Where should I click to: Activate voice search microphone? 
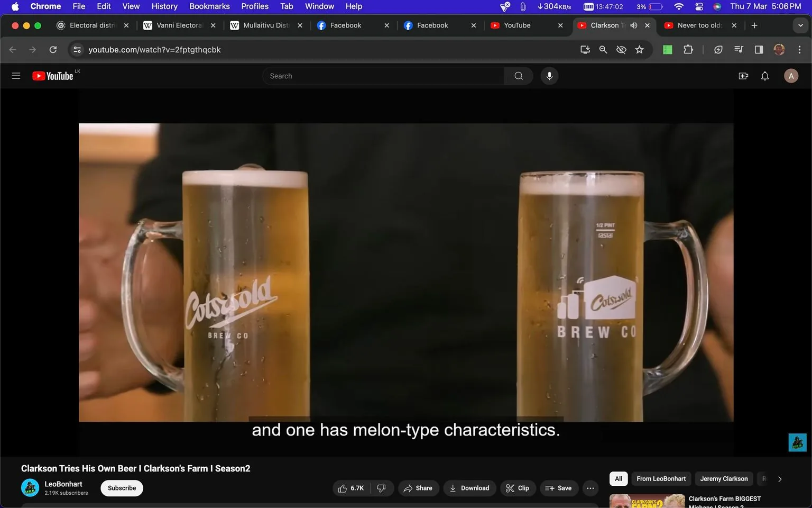(x=549, y=76)
